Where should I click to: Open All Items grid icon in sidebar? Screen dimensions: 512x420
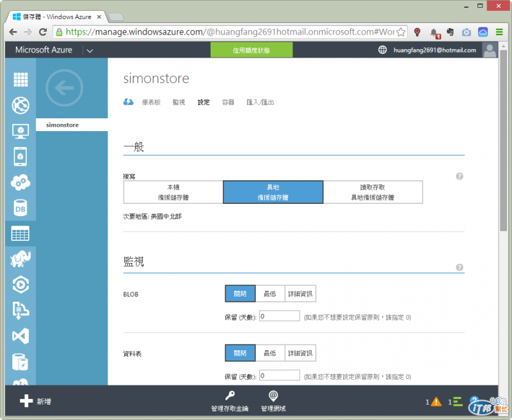[20, 79]
